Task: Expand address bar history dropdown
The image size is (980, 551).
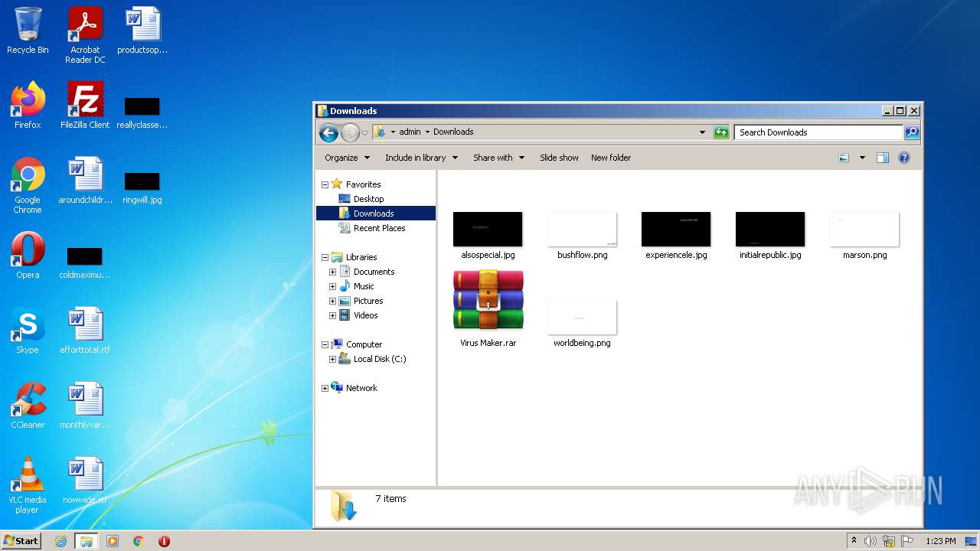Action: (702, 132)
